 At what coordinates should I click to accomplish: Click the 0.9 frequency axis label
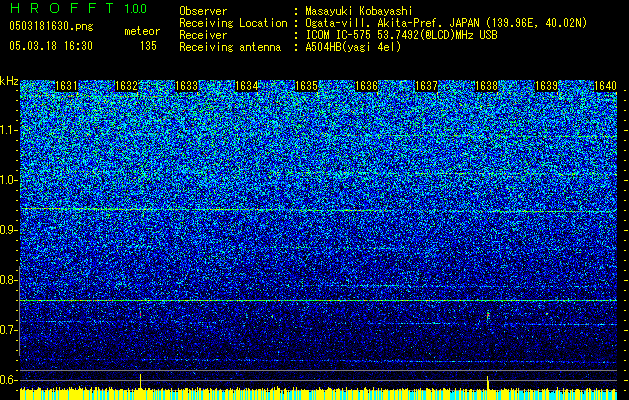click(x=9, y=230)
